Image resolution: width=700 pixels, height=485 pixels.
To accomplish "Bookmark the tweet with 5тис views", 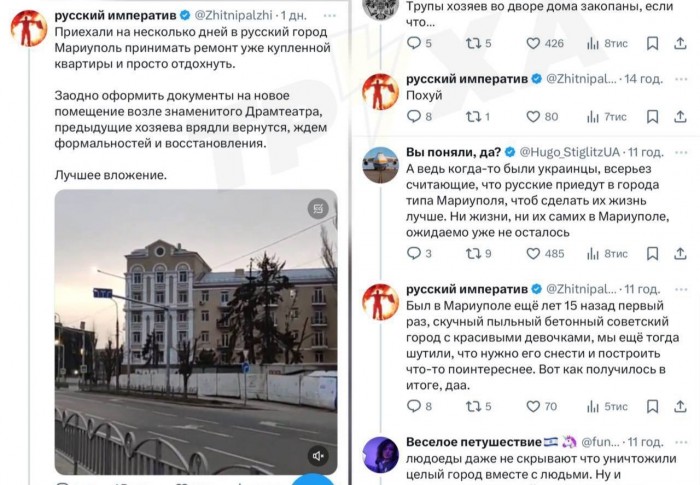I will (x=652, y=406).
